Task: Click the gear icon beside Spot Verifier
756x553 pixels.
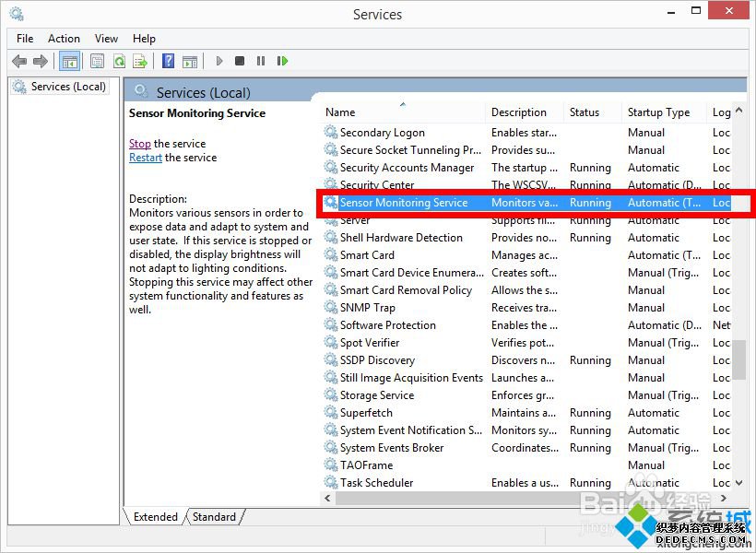Action: point(331,342)
